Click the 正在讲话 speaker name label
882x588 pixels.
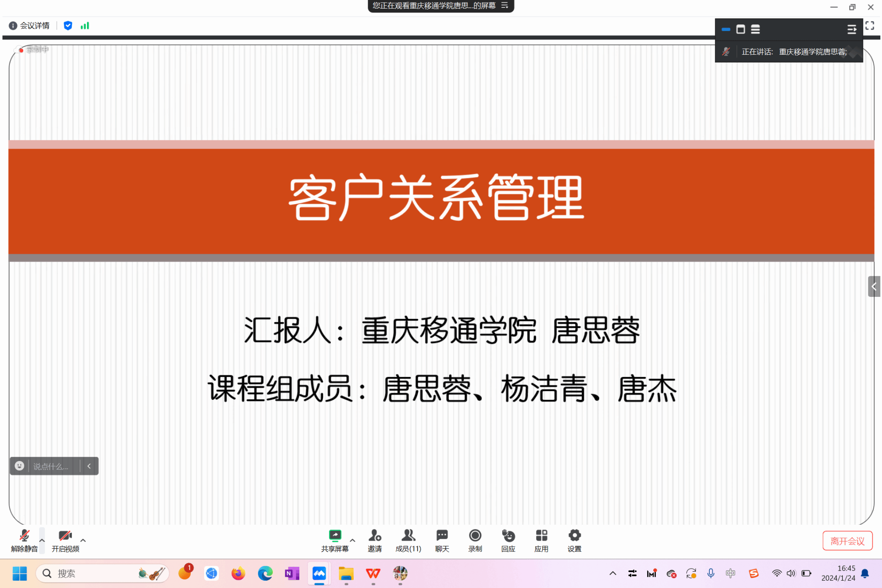(x=794, y=52)
